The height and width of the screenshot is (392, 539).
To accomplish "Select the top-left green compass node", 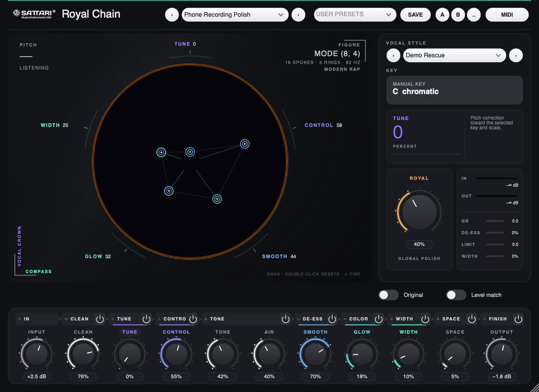I will coord(161,152).
